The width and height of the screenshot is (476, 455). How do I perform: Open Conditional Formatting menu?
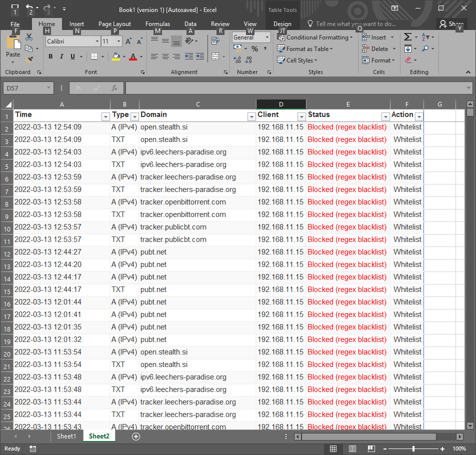click(x=315, y=37)
